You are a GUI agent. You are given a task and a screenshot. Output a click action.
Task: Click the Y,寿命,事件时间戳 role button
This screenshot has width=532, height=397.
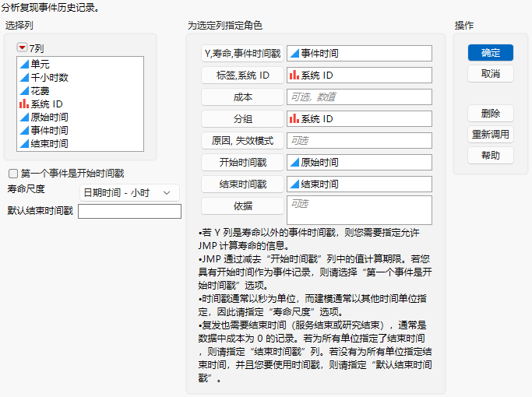[x=242, y=54]
